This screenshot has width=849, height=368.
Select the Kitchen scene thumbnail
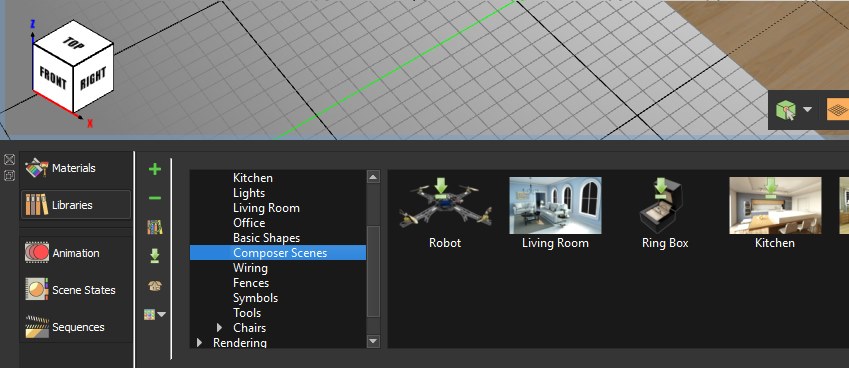point(775,206)
